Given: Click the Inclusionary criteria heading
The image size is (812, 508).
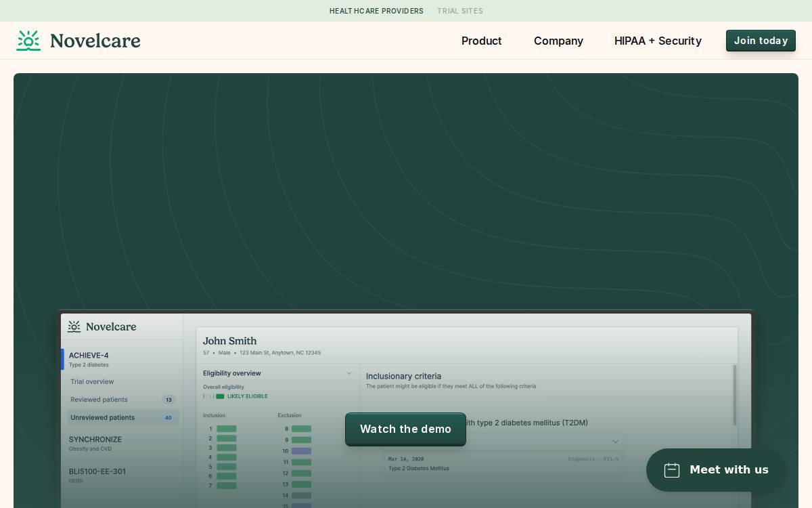Looking at the screenshot, I should pos(403,376).
